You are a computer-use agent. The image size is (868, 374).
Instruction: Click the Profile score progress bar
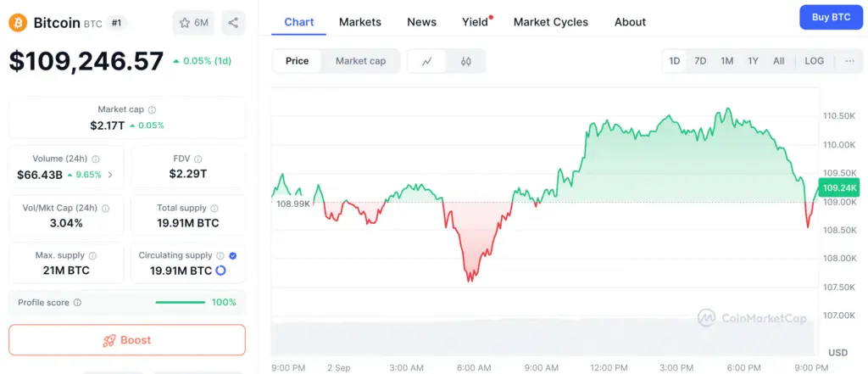pyautogui.click(x=180, y=302)
